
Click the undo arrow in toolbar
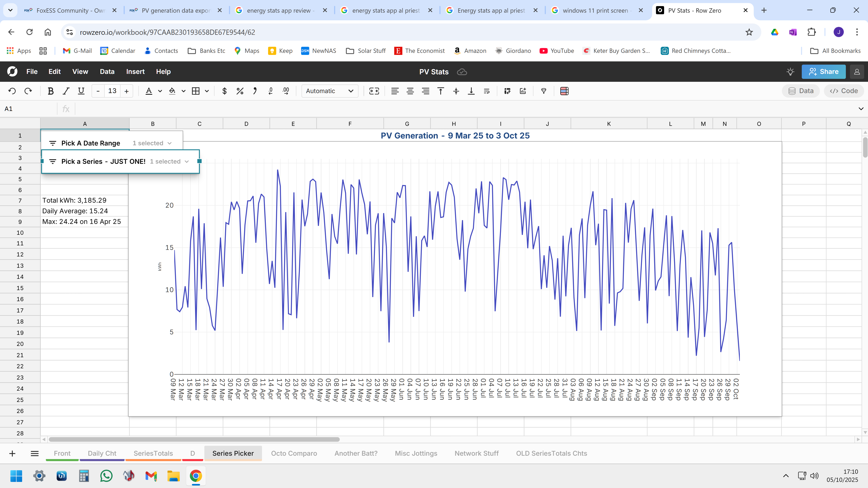point(12,91)
